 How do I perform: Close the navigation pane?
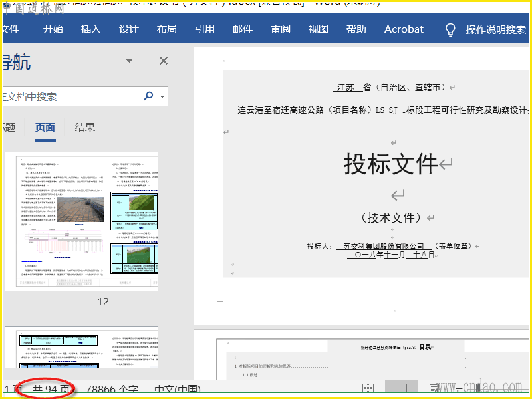[x=164, y=61]
